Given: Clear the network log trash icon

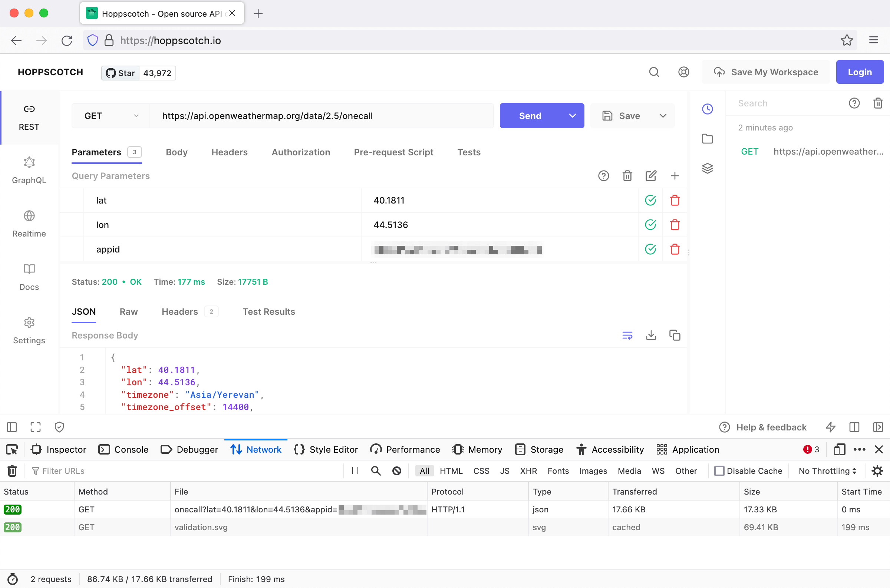Looking at the screenshot, I should tap(12, 471).
